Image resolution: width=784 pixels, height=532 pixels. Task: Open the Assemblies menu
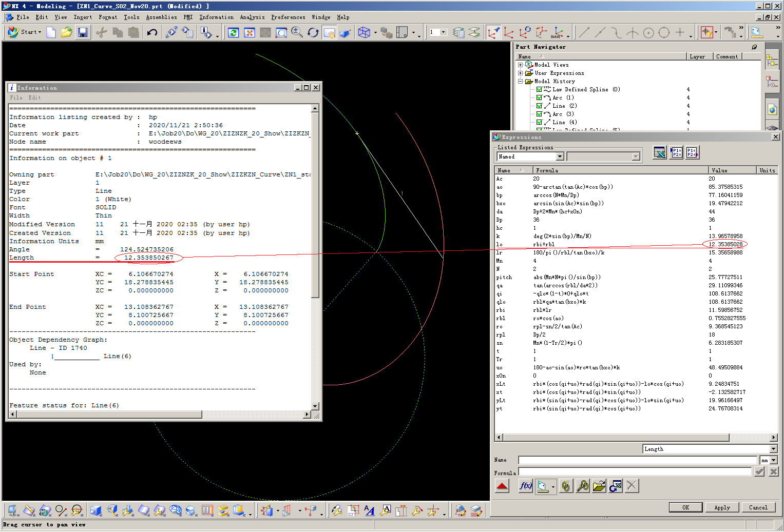(x=161, y=17)
